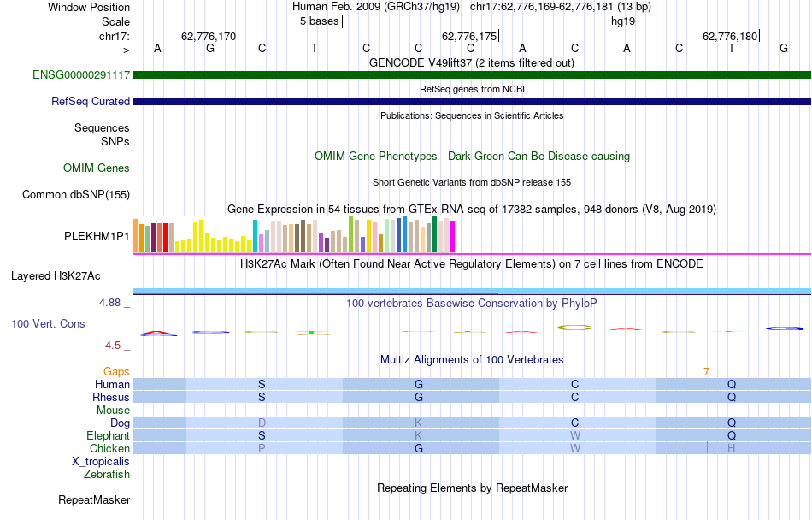Open '100 vertebrates Basewise Conservation by PhyloP' title
812x520 pixels.
point(471,304)
